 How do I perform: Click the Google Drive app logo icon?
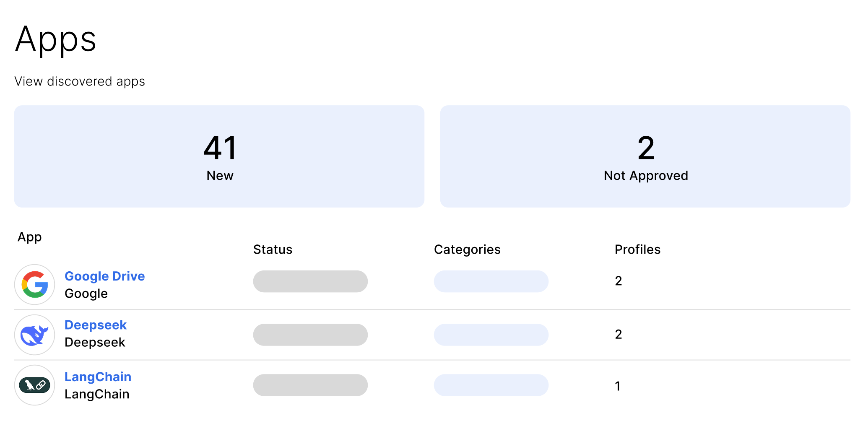coord(35,284)
